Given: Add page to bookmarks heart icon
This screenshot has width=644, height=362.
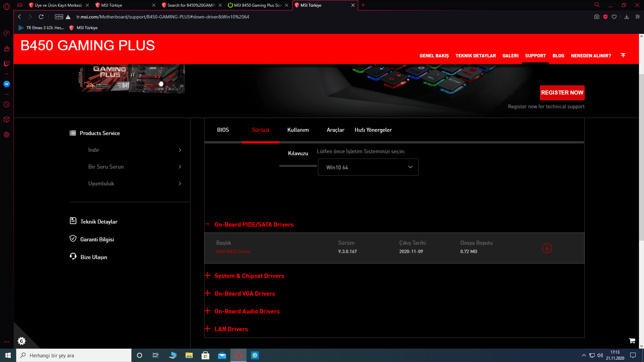Looking at the screenshot, I should pos(614,17).
